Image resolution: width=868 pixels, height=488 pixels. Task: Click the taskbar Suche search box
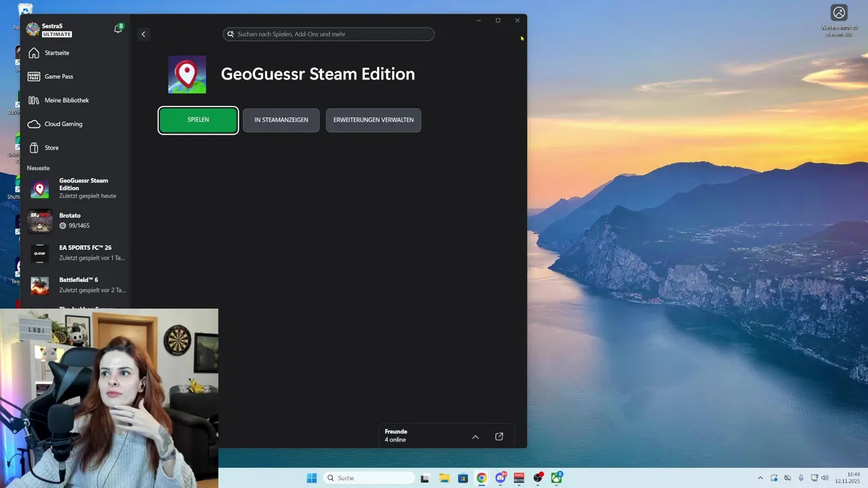[x=369, y=478]
